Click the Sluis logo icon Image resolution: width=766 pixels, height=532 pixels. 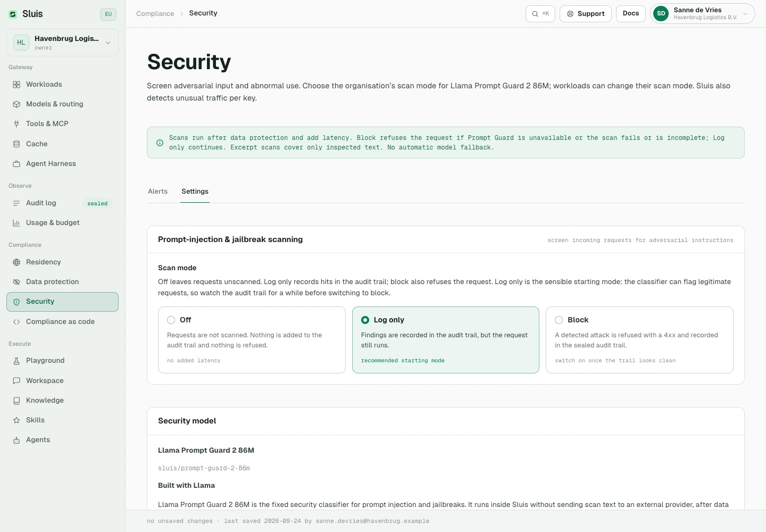point(13,14)
